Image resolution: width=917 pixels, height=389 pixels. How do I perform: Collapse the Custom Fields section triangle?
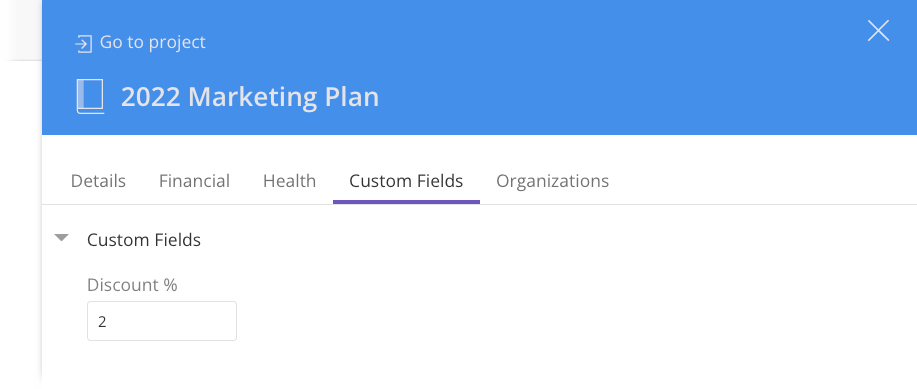61,237
